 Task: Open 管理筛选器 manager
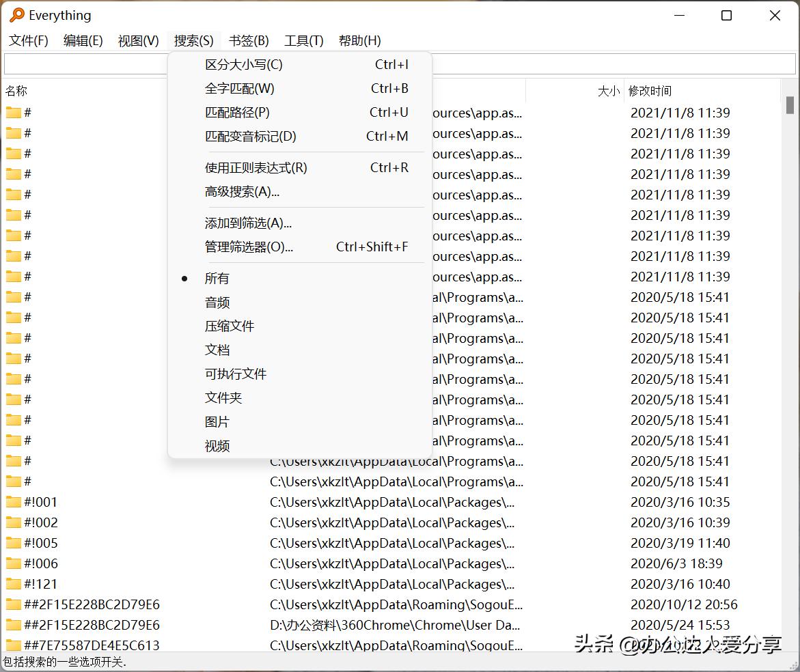[249, 247]
